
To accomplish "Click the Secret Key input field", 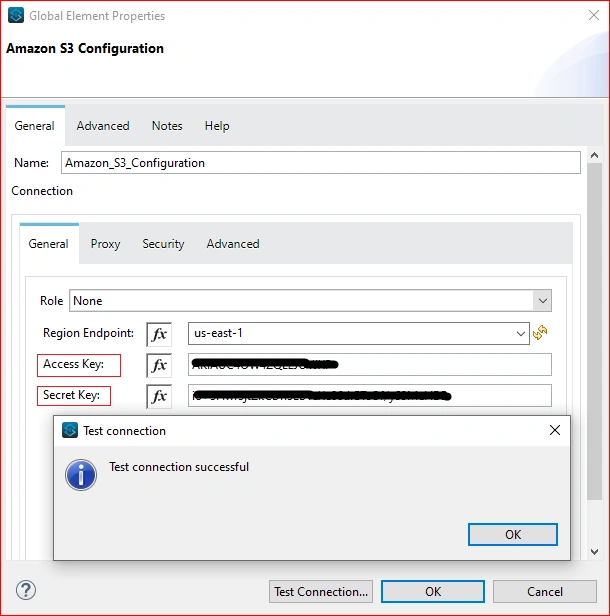I will tap(370, 396).
